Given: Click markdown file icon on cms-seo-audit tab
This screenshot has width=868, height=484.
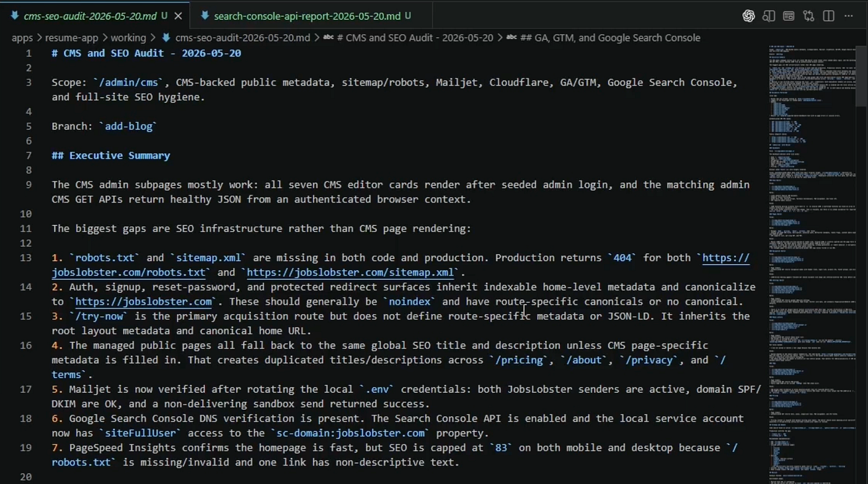Looking at the screenshot, I should tap(14, 15).
